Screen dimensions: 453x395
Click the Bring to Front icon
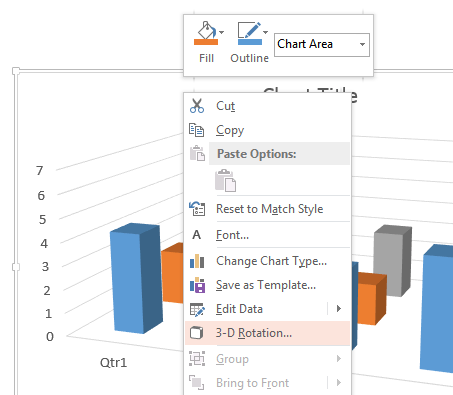click(197, 383)
